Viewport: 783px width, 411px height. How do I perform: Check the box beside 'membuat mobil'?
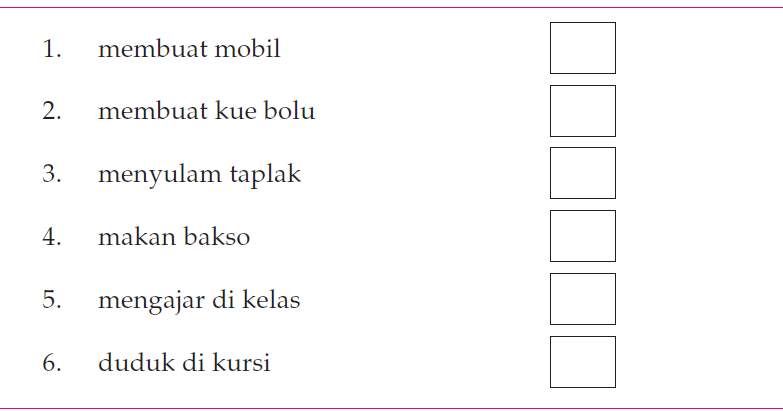(583, 48)
